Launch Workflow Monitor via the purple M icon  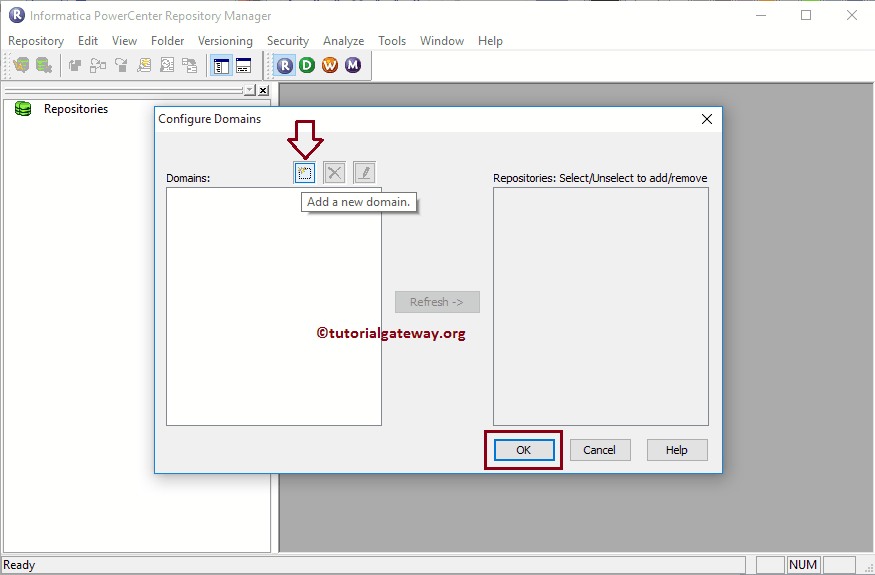pyautogui.click(x=353, y=65)
